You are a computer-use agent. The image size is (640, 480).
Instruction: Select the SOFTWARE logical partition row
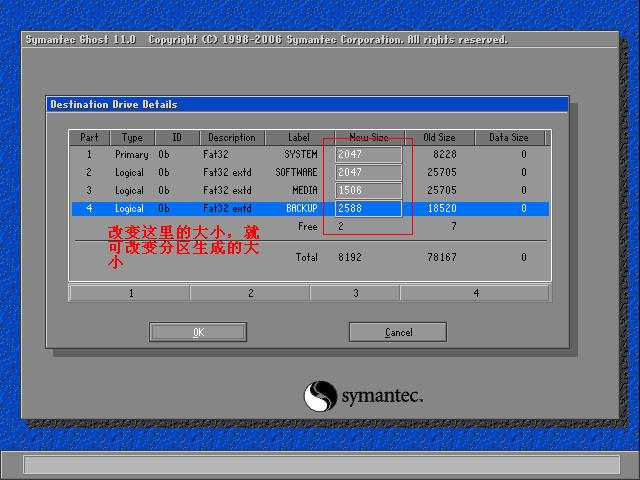(200, 173)
